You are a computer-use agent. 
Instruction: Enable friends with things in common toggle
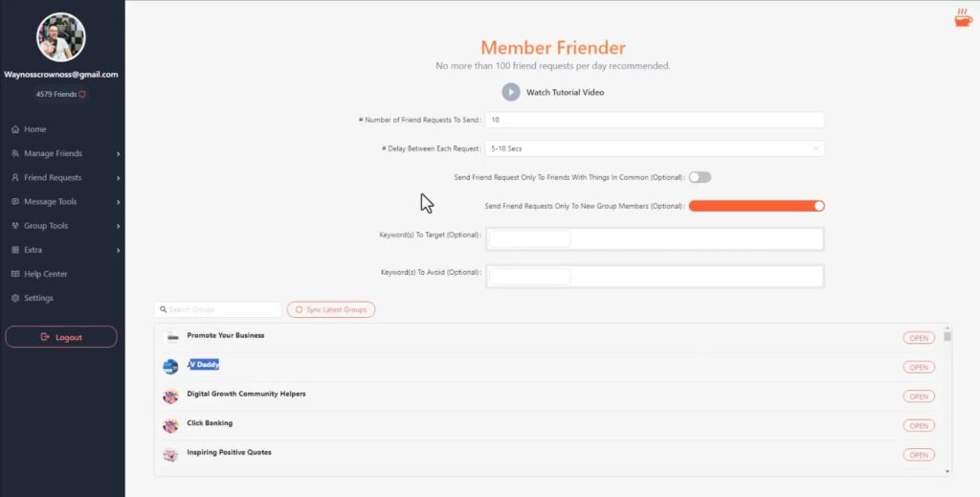point(700,177)
